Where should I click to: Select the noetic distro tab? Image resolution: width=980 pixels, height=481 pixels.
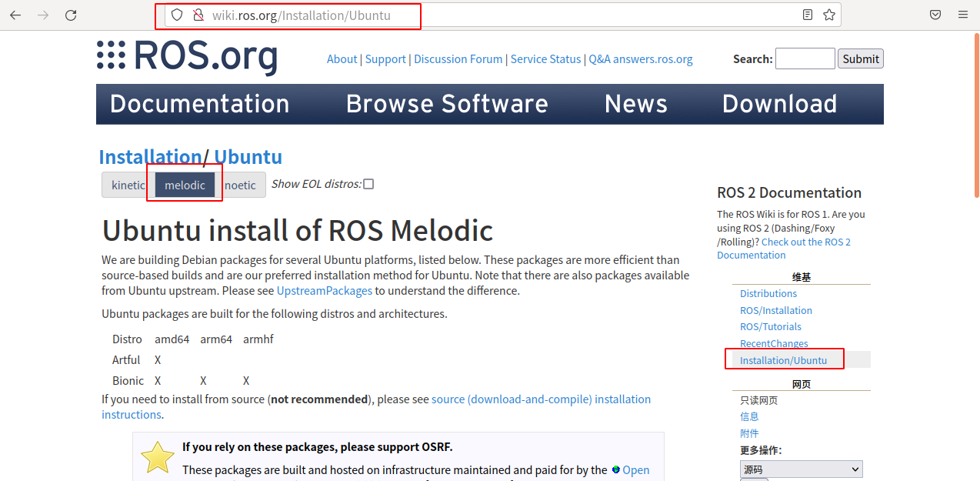coord(240,185)
